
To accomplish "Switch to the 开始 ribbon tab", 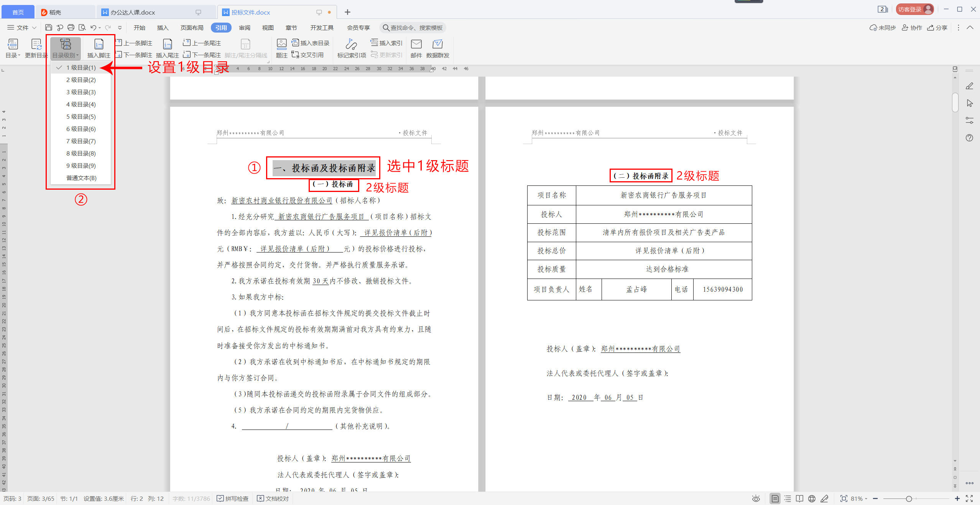I will [x=140, y=28].
